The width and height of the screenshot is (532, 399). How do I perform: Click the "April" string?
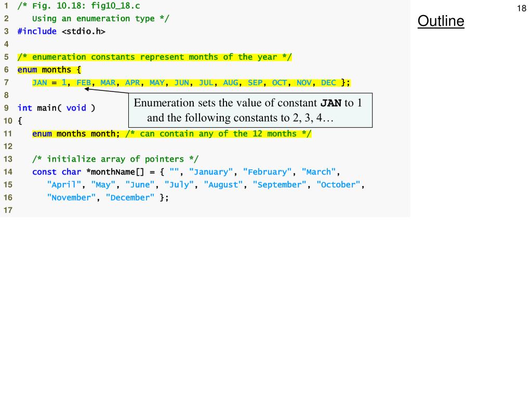[x=64, y=185]
